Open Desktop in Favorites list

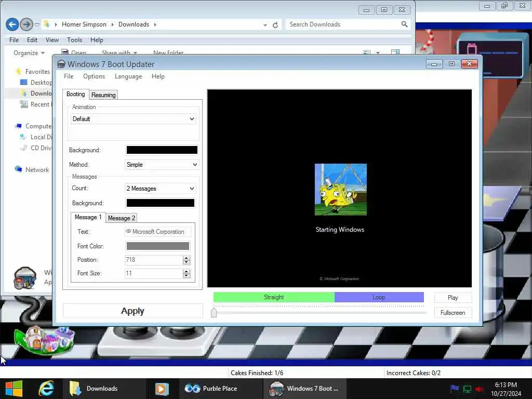pyautogui.click(x=36, y=83)
